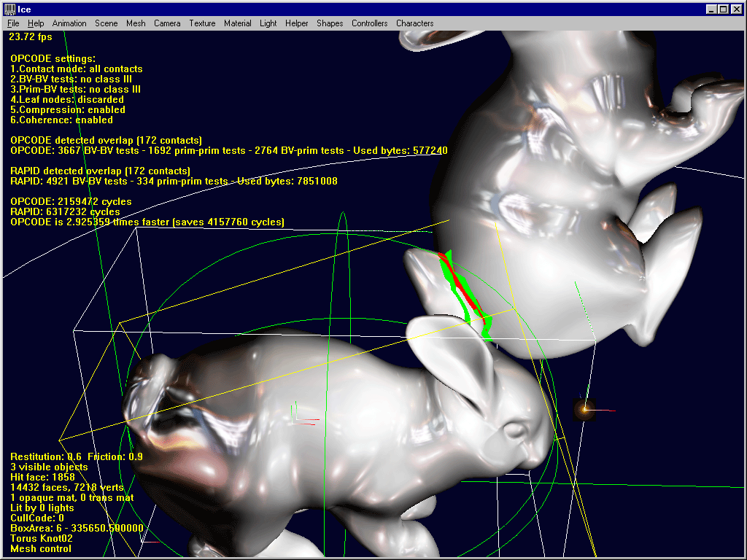
Task: Open the Camera menu
Action: tap(167, 23)
